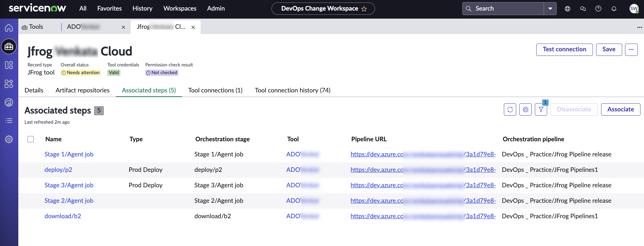Switch to Tool connections (1) tab
This screenshot has height=246, width=644.
tap(215, 90)
